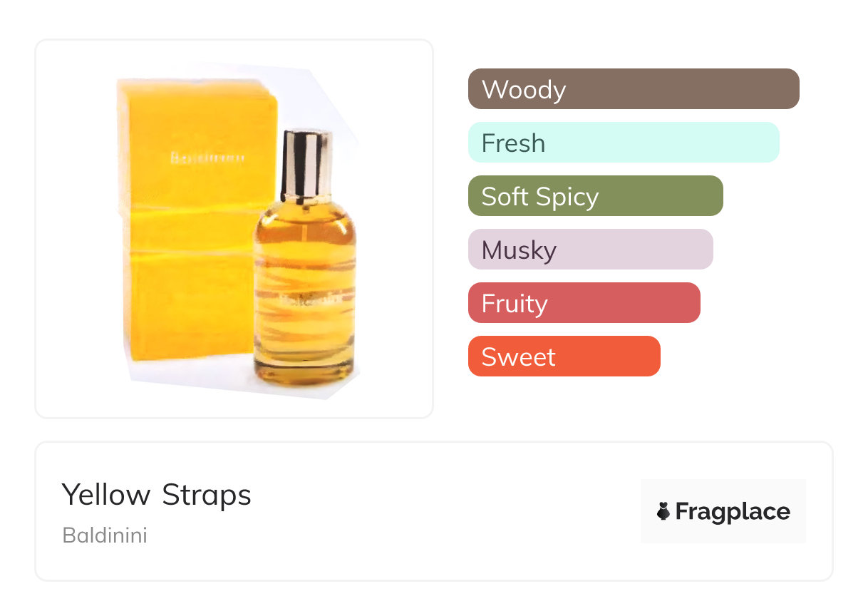Click the Fruity accord bar
Viewport: 868px width, 616px height.
coord(584,303)
